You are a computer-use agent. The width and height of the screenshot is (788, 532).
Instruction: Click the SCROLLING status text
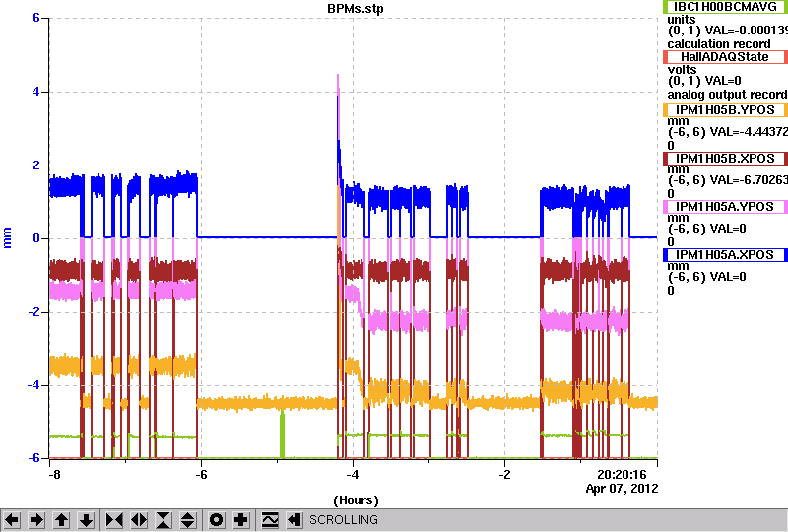tap(343, 520)
